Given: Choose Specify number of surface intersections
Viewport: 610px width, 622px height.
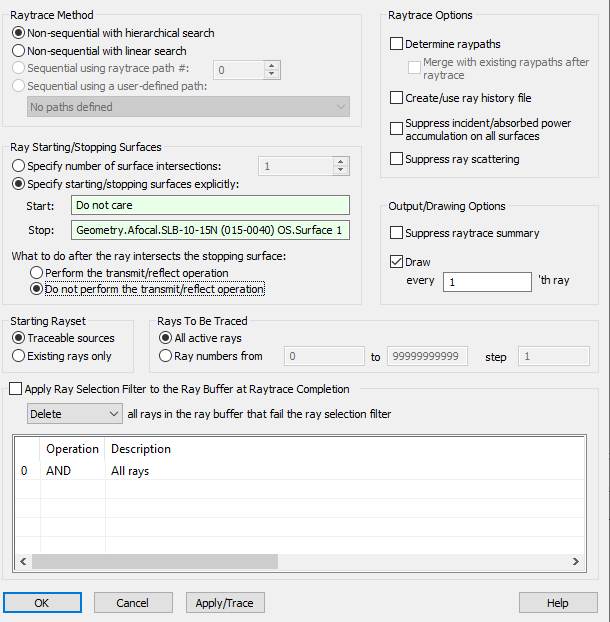Looking at the screenshot, I should [19, 166].
